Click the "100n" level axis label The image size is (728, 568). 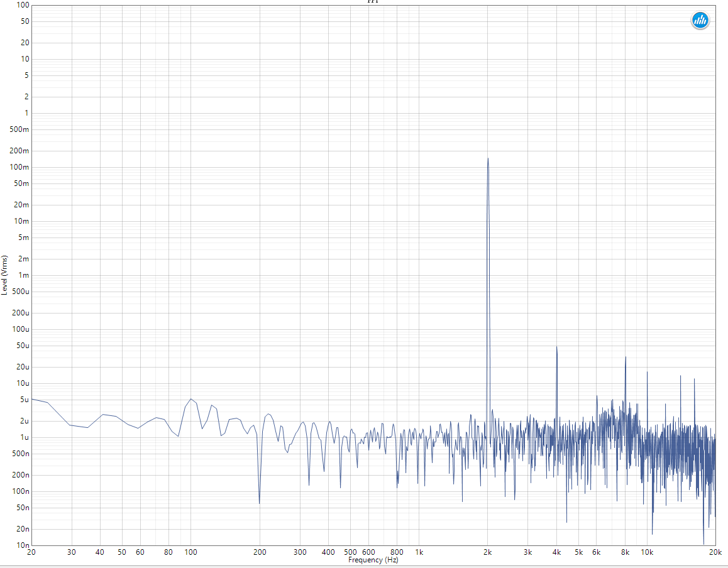tap(20, 491)
